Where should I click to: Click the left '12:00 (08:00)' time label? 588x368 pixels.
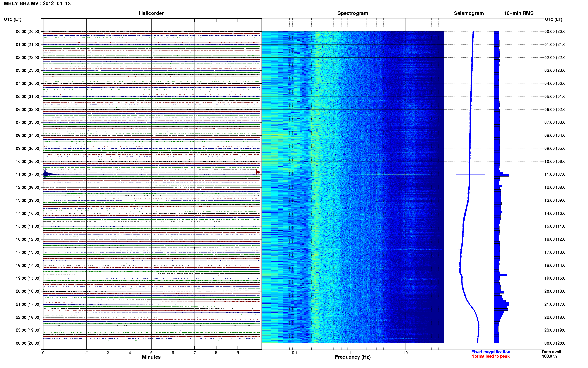tap(28, 187)
